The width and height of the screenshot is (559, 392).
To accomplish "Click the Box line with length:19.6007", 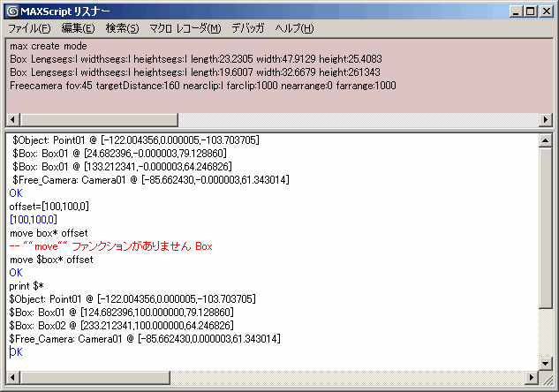I will pyautogui.click(x=194, y=72).
